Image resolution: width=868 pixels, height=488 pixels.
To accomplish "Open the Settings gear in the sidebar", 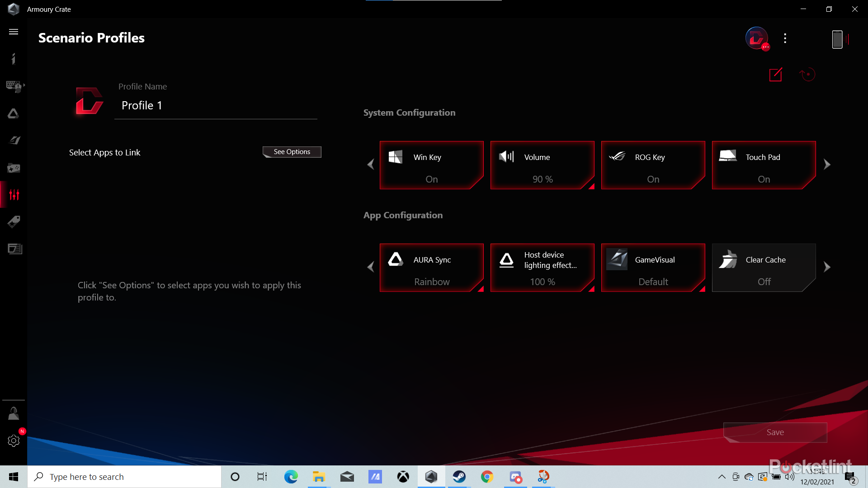I will [14, 441].
